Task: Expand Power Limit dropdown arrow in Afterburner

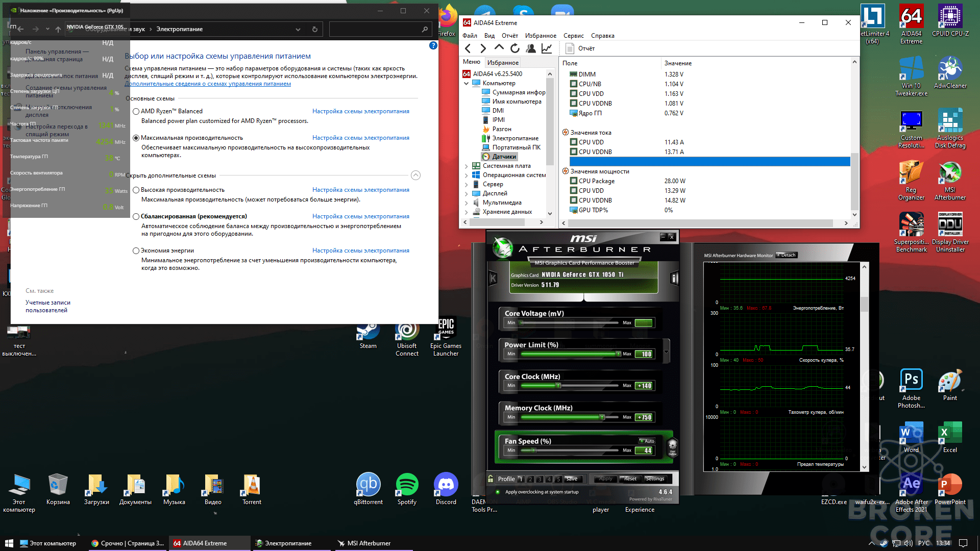Action: (666, 352)
